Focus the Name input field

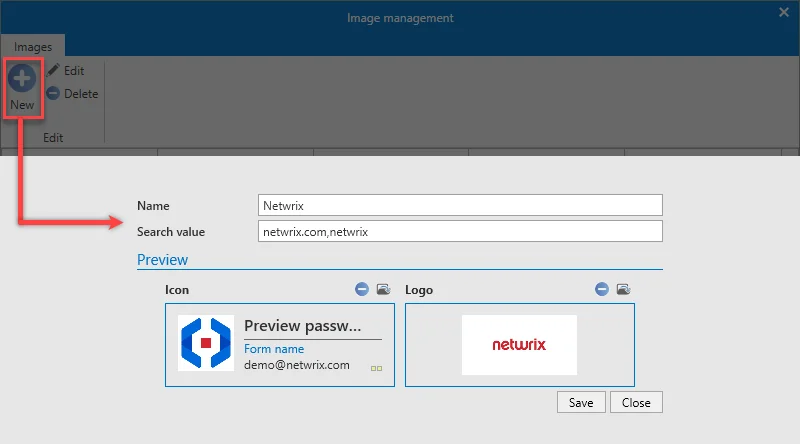[460, 205]
